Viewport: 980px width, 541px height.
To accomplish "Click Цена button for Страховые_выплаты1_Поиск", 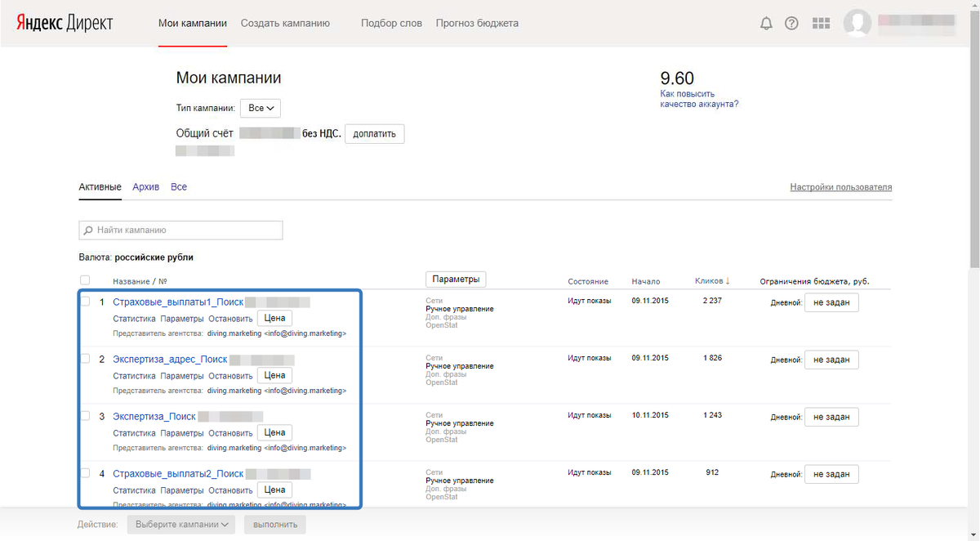I will point(274,318).
